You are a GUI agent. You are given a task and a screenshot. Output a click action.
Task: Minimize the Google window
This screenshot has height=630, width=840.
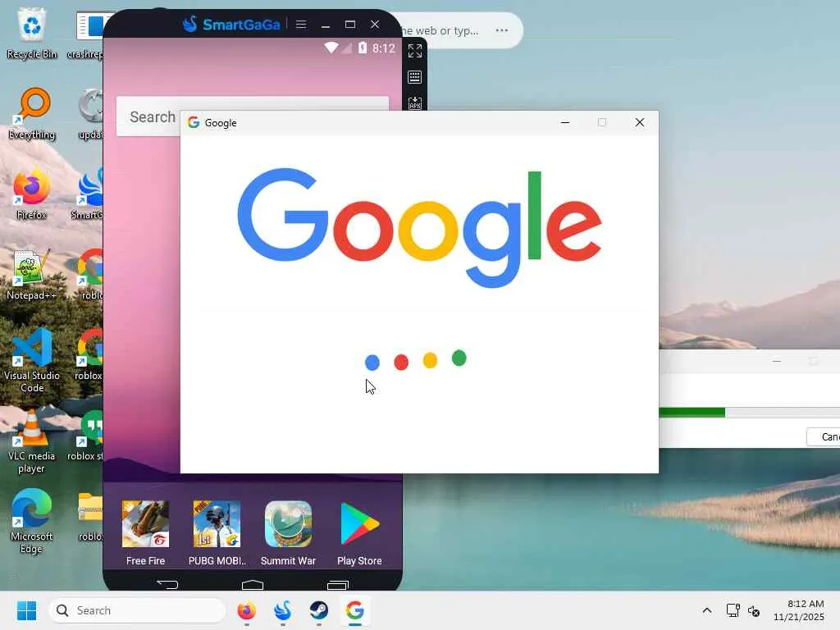point(565,123)
